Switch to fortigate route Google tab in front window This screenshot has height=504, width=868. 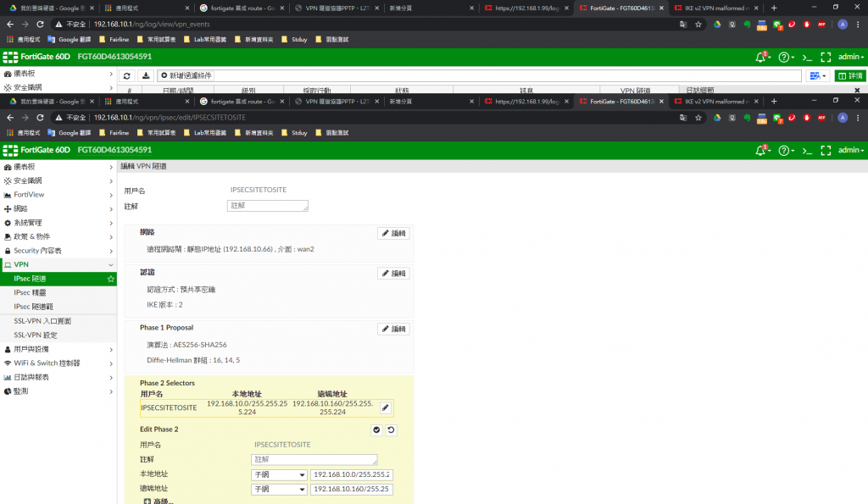pos(242,102)
